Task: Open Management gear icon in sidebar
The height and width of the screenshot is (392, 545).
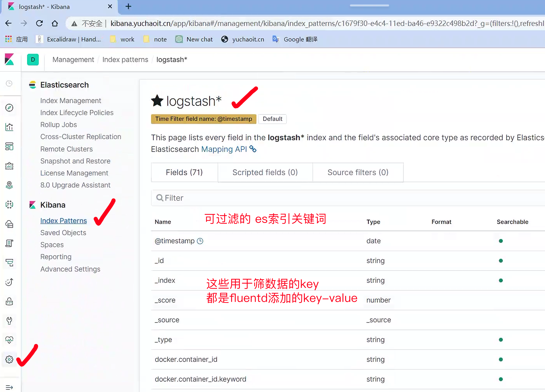Action: pyautogui.click(x=9, y=359)
